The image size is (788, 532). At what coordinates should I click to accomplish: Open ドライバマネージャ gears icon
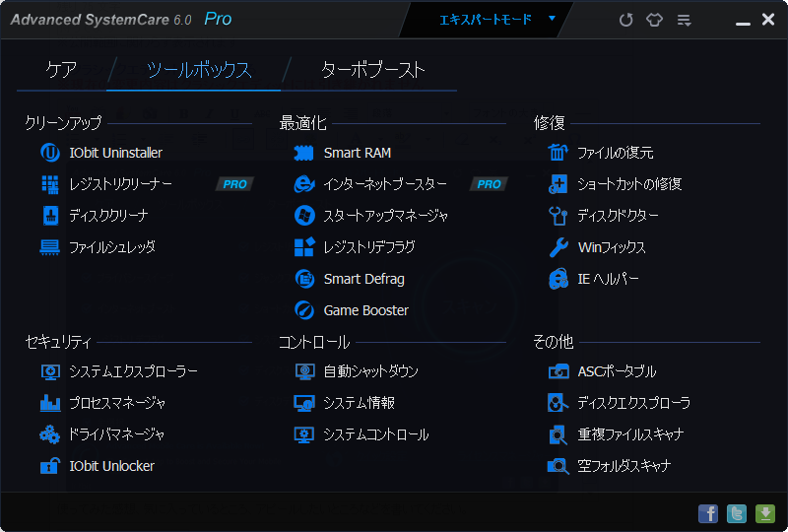point(50,434)
